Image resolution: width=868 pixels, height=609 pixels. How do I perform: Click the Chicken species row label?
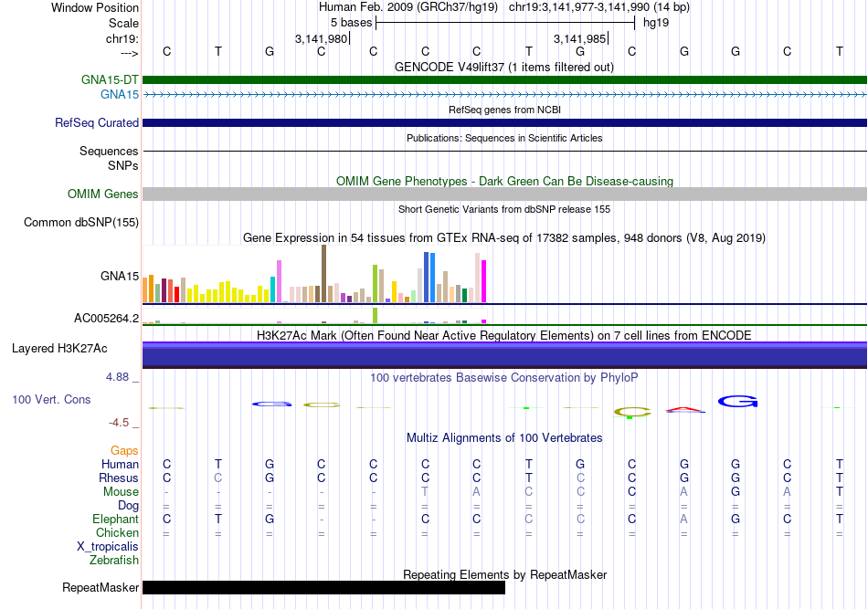(117, 532)
